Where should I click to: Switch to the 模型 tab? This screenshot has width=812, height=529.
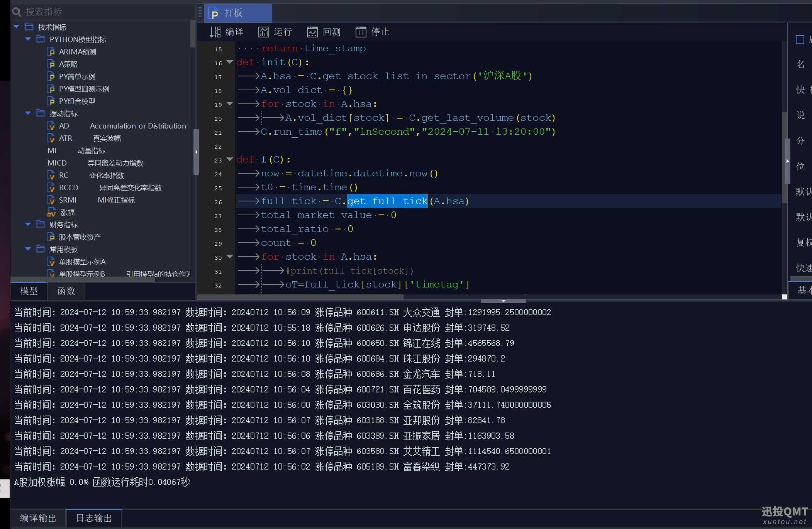pos(29,291)
